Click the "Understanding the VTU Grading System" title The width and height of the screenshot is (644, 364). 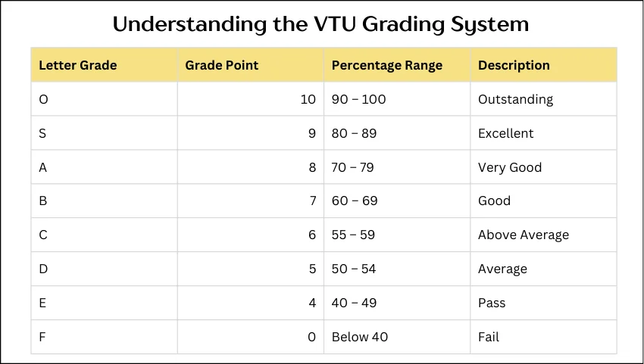click(321, 24)
